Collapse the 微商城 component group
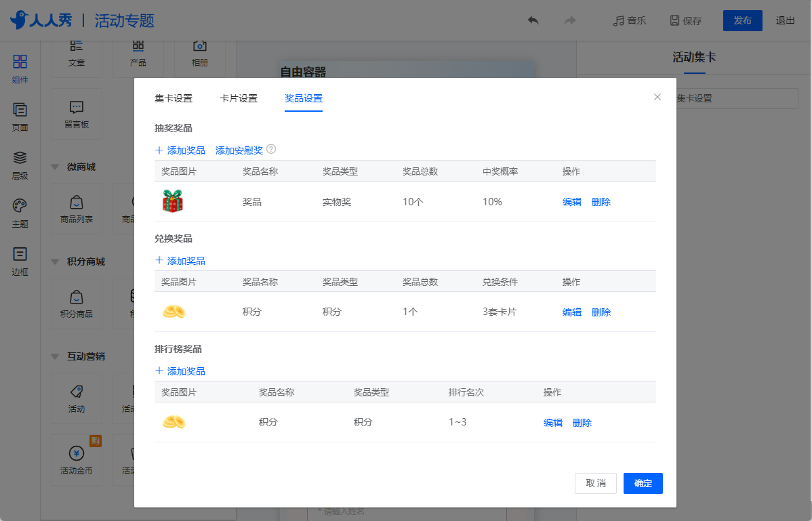 click(55, 167)
